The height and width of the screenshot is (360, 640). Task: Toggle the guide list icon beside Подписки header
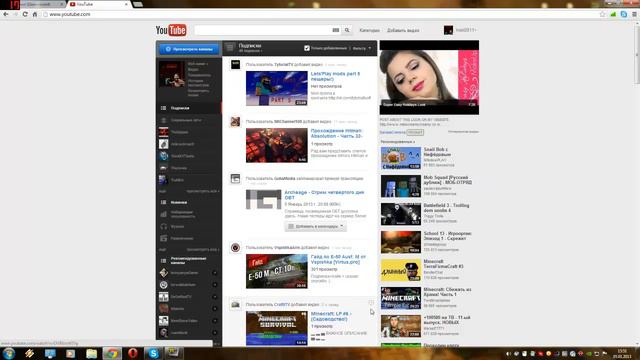tap(230, 48)
